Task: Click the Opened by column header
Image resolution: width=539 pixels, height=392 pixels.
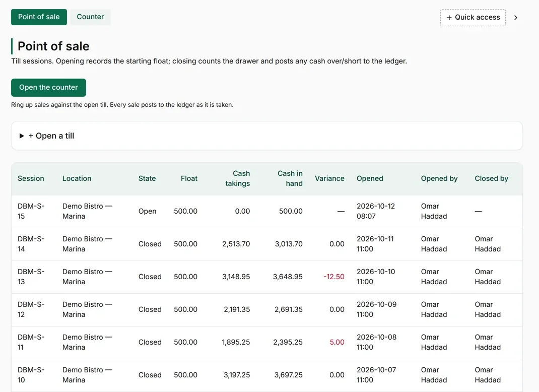Action: pyautogui.click(x=439, y=178)
